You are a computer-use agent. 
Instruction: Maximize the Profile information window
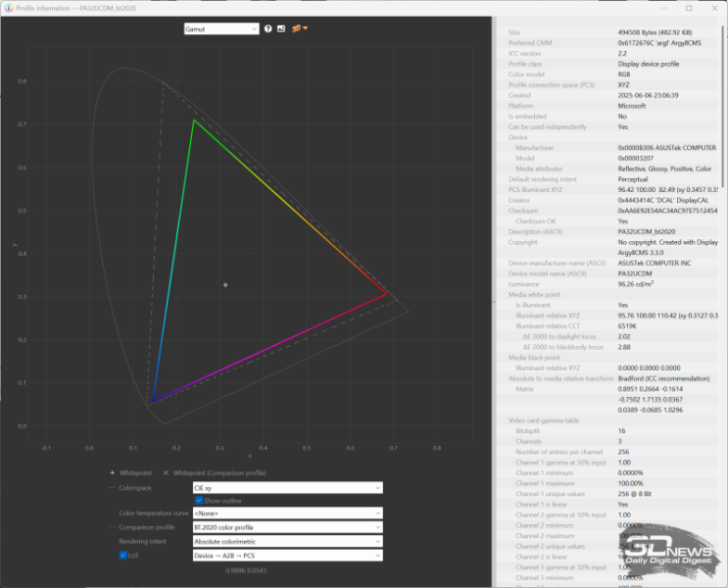point(689,7)
